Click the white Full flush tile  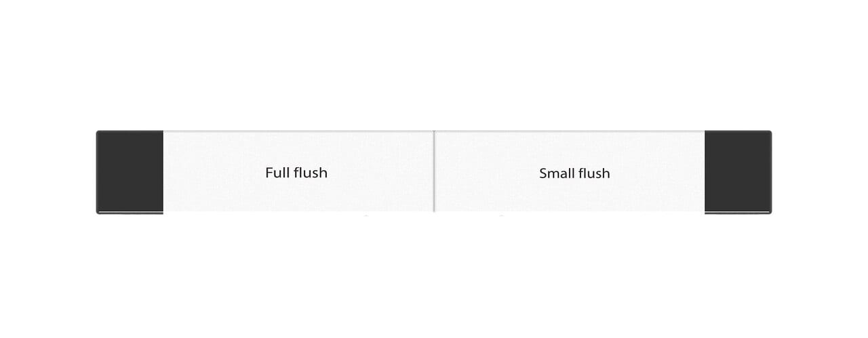[x=298, y=172]
